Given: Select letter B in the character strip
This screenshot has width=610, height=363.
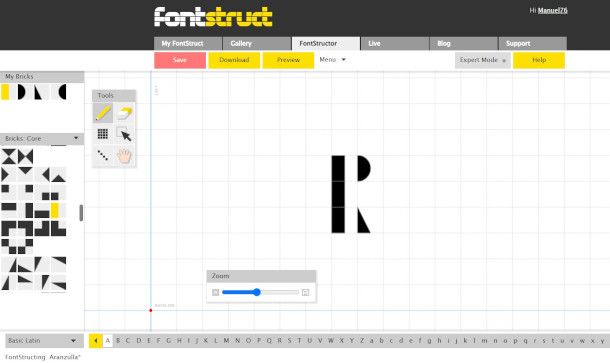Looking at the screenshot, I should pos(118,340).
